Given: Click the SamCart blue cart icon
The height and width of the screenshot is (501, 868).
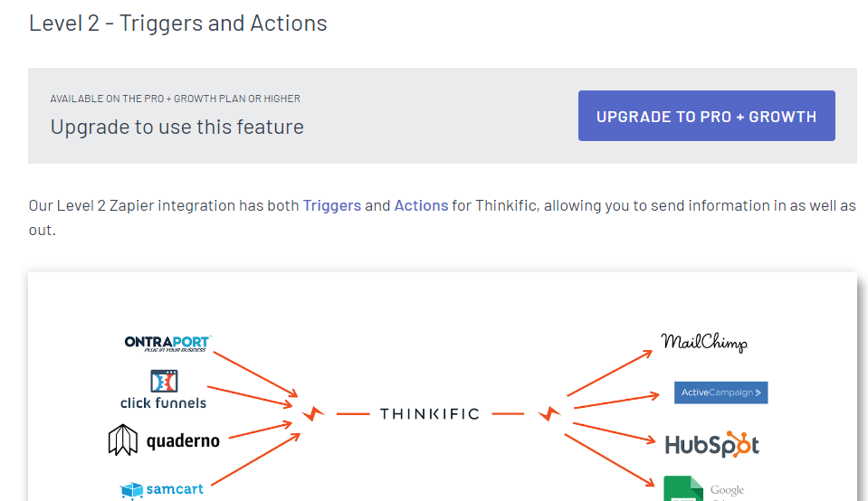Looking at the screenshot, I should (x=132, y=490).
